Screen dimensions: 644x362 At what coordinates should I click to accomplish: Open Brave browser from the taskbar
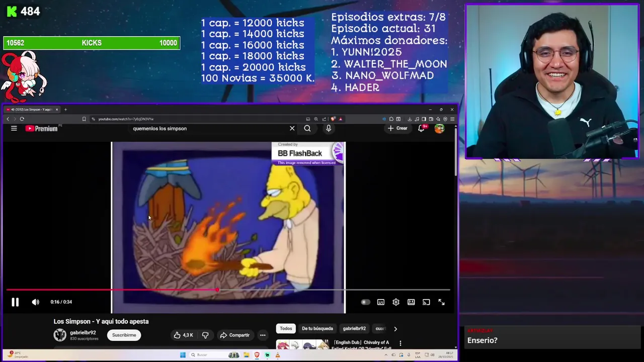[x=257, y=355]
